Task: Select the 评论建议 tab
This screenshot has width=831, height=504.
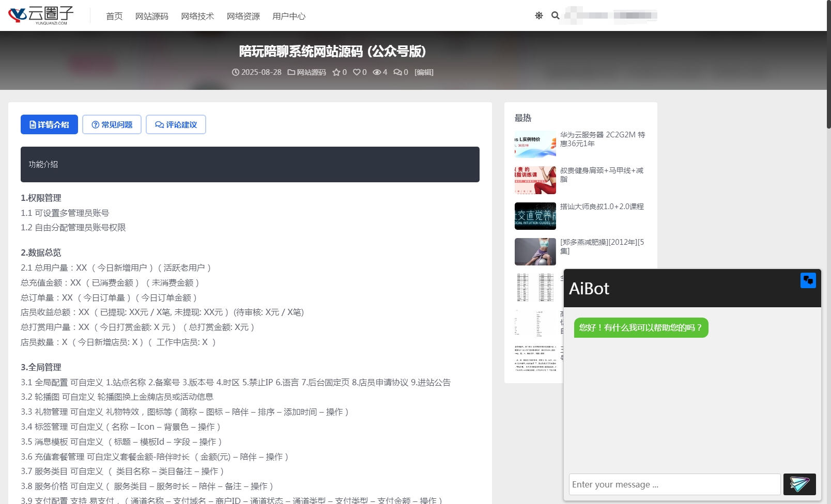Action: [x=176, y=124]
